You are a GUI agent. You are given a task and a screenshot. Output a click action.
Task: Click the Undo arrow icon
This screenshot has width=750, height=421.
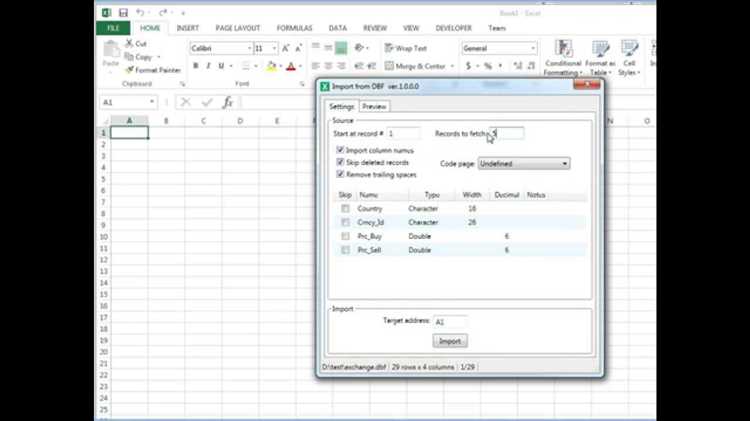coord(140,12)
